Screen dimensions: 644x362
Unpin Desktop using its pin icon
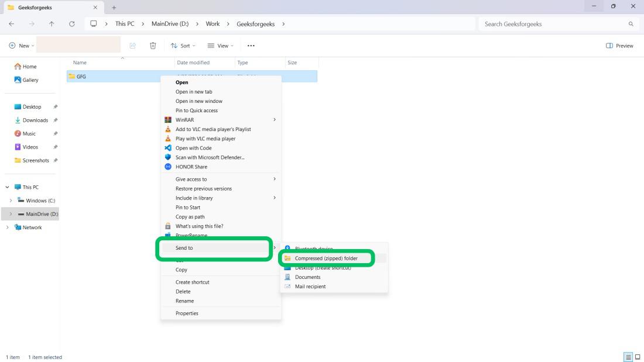click(56, 106)
